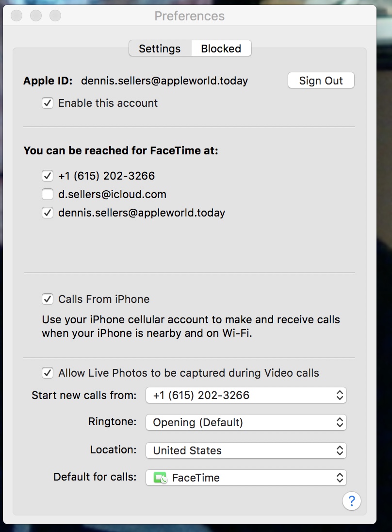Disable Allow Live Photos during Video calls
The height and width of the screenshot is (532, 392).
tap(48, 373)
